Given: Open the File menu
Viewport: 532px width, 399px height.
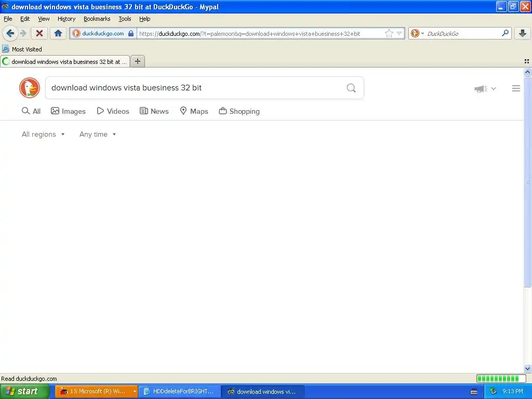Looking at the screenshot, I should click(8, 19).
